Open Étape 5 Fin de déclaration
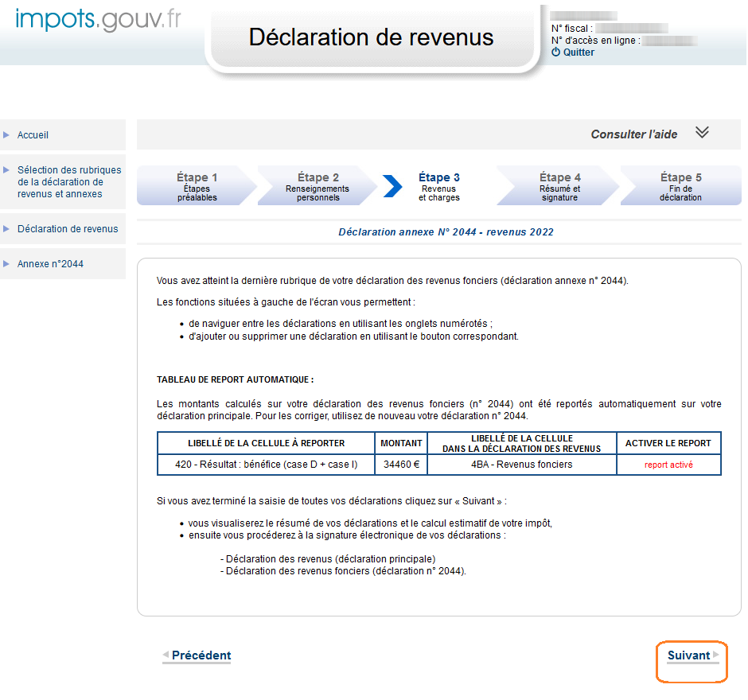Image resolution: width=748 pixels, height=700 pixels. [680, 186]
